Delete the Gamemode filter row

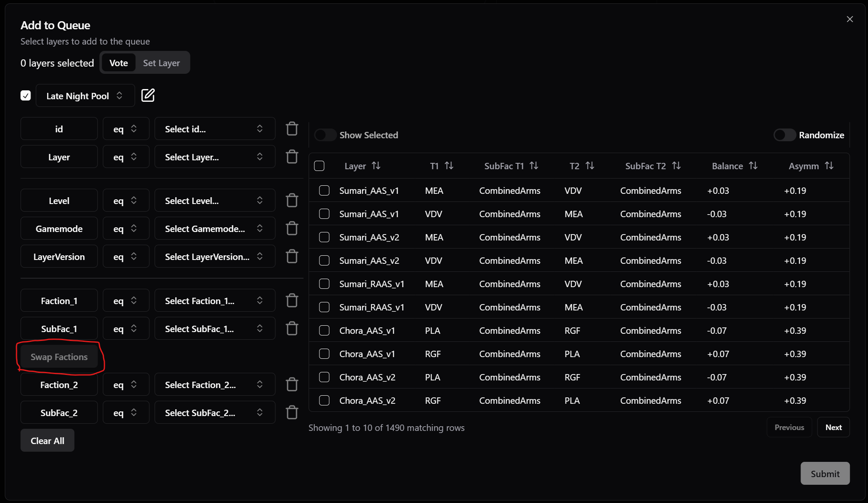[292, 228]
